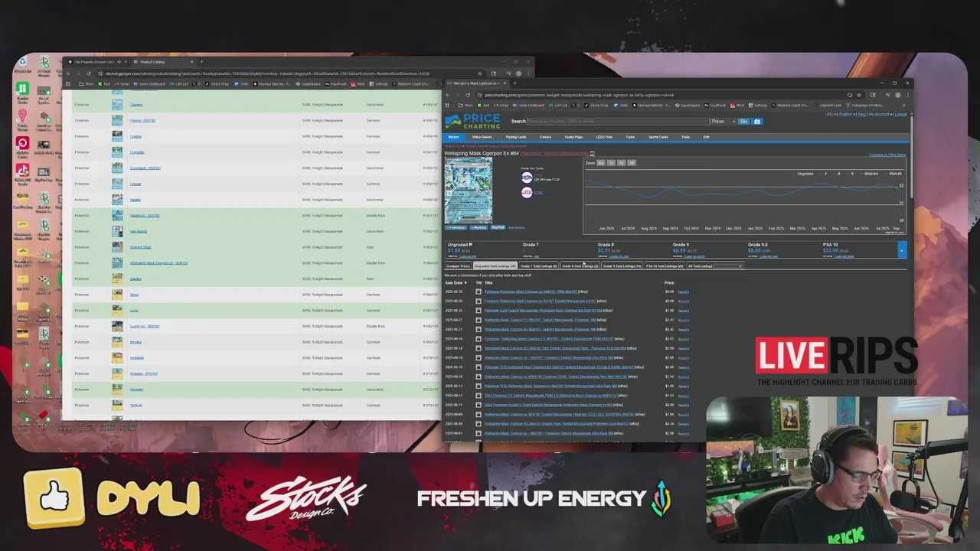Open a new tab in the PriceCharting browser
This screenshot has width=980, height=551.
(x=514, y=83)
